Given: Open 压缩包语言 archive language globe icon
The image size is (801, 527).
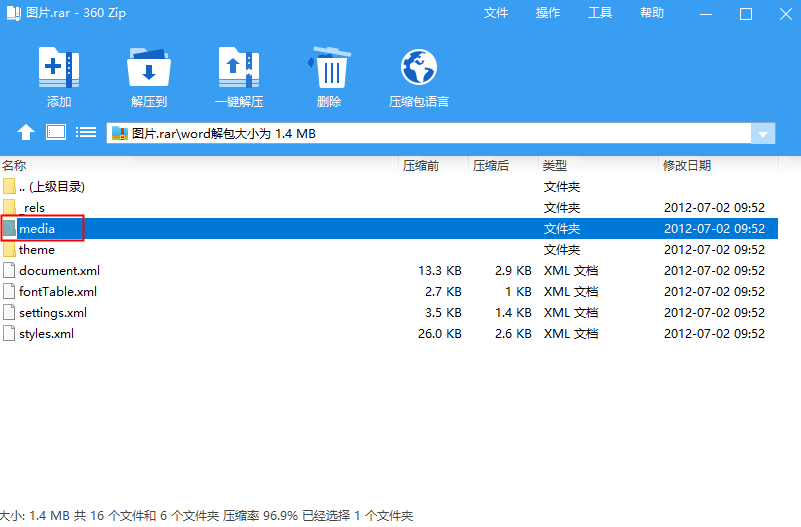Looking at the screenshot, I should click(418, 70).
